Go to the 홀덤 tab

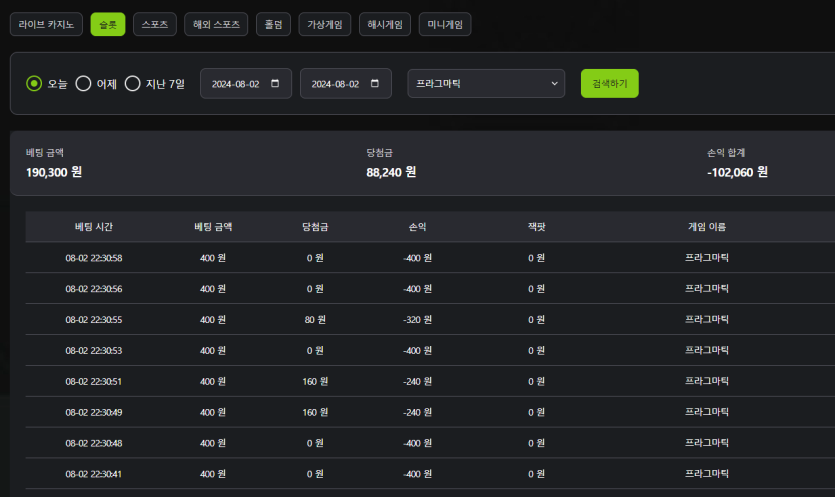click(273, 24)
